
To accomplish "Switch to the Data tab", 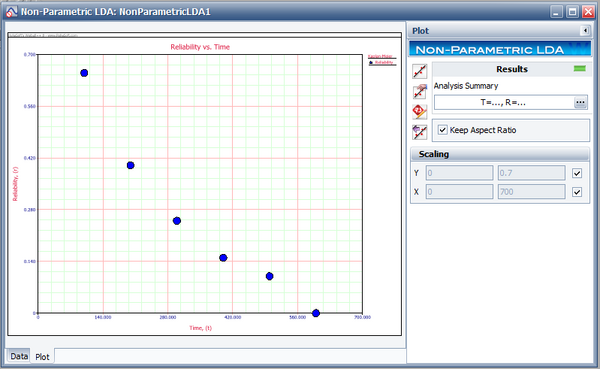I will (19, 356).
